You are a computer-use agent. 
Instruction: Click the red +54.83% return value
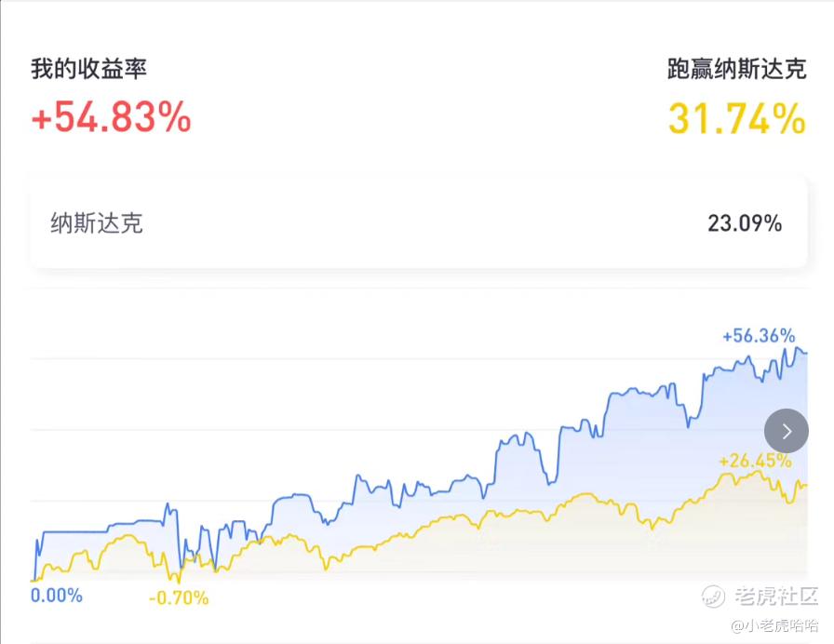pos(111,117)
